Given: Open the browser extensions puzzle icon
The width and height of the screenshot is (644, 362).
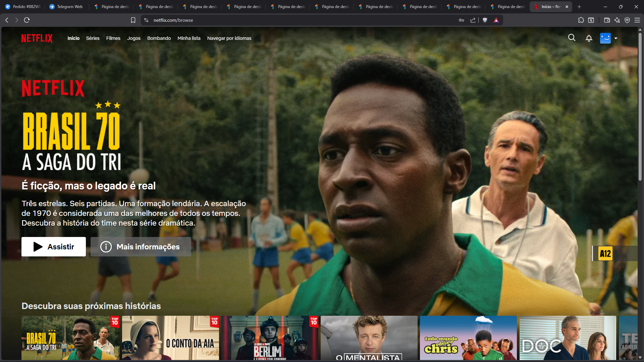Looking at the screenshot, I should tap(581, 20).
